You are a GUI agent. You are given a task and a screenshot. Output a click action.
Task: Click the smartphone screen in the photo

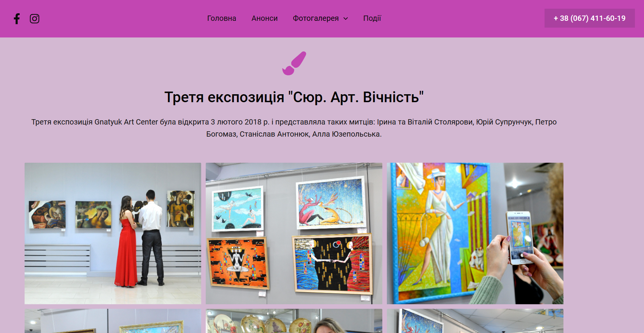point(521,237)
